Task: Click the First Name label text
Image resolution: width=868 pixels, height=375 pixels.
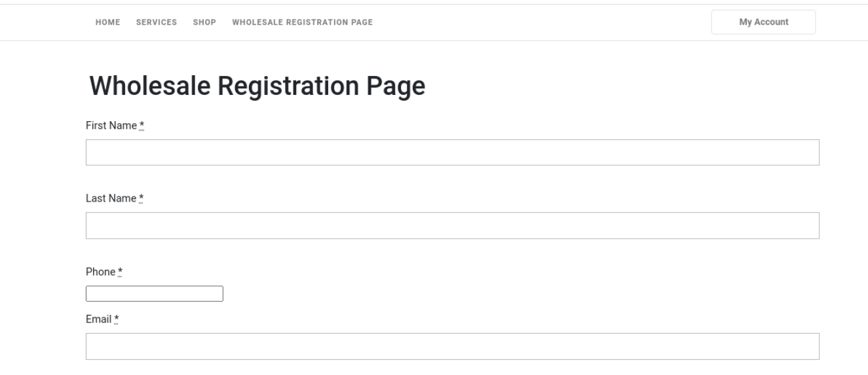Action: click(111, 126)
